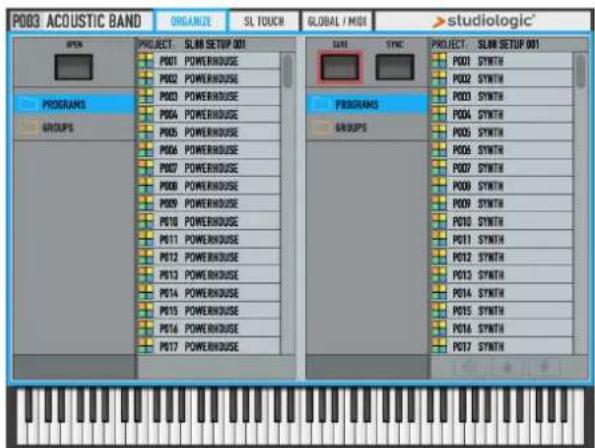Click the POWERHOUSE list scrollbar thumb
595x448 pixels.
click(x=288, y=71)
